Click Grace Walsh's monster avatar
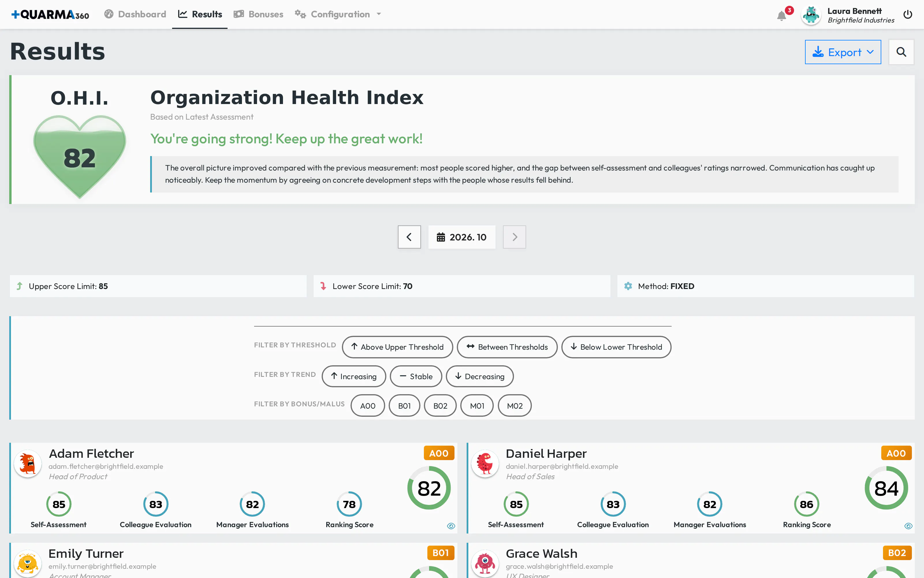Image resolution: width=924 pixels, height=578 pixels. pos(485,564)
